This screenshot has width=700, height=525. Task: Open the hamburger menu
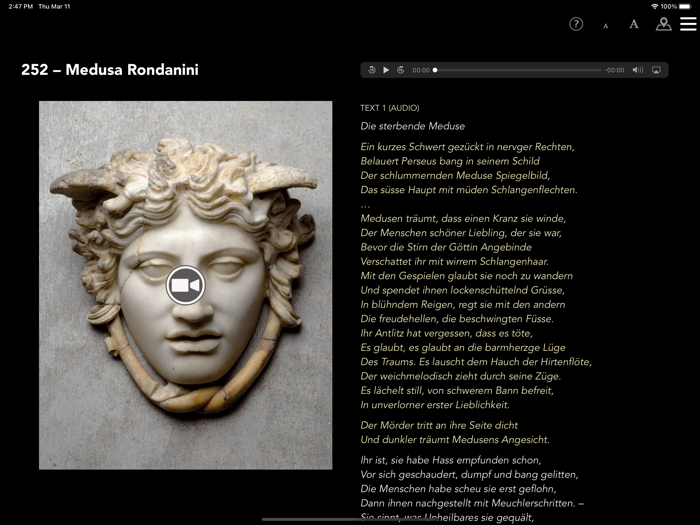tap(688, 24)
